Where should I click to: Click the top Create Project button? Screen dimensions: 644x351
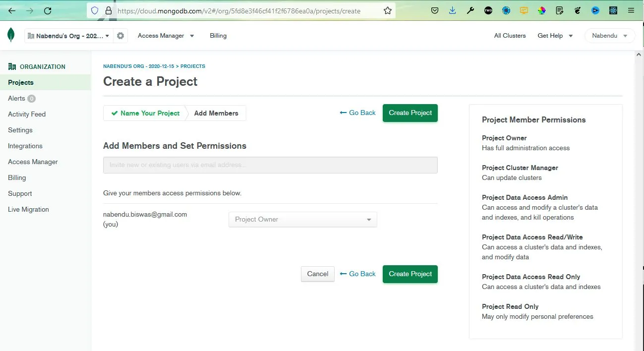[410, 113]
